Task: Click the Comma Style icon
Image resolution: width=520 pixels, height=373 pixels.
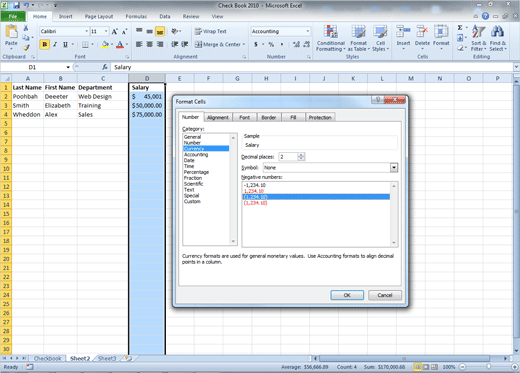Action: (x=282, y=44)
